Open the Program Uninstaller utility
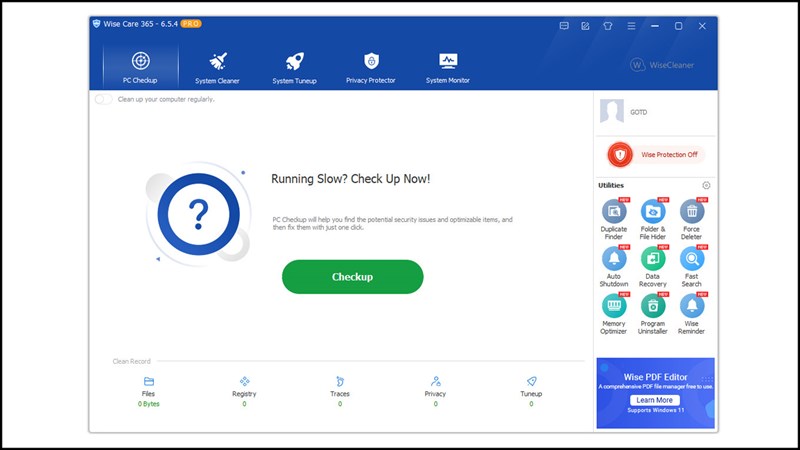Image resolution: width=800 pixels, height=450 pixels. pyautogui.click(x=653, y=314)
